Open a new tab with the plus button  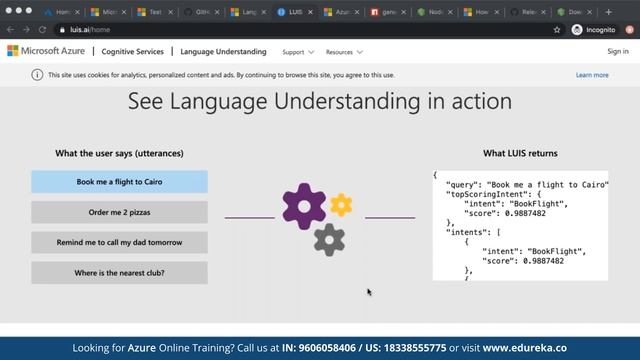(x=608, y=12)
